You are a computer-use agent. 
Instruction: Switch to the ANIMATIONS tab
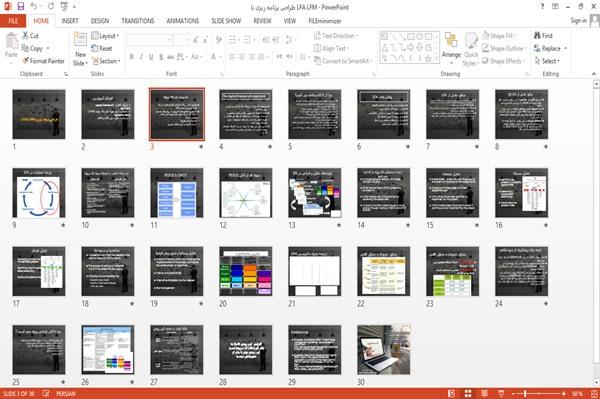(183, 21)
